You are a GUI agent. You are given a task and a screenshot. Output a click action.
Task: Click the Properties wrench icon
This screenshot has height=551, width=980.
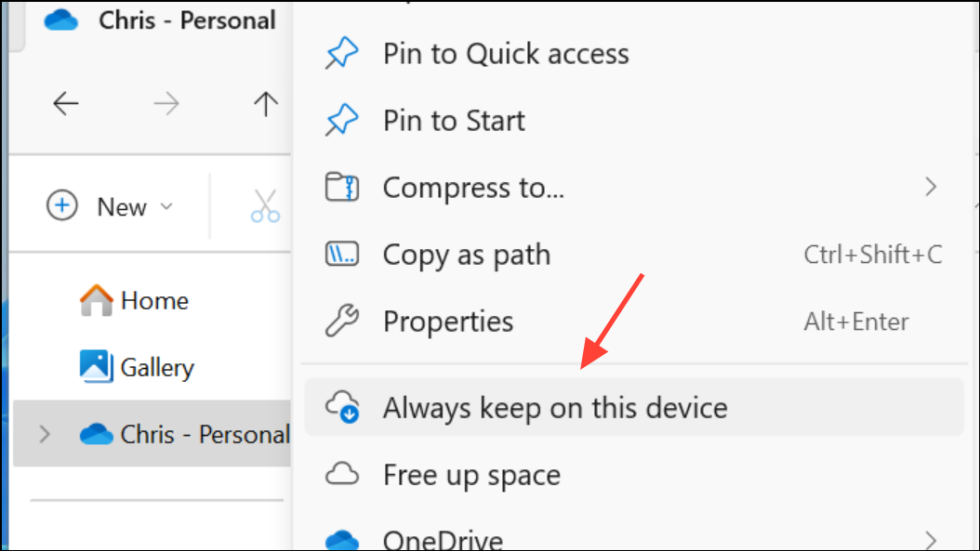click(x=339, y=321)
